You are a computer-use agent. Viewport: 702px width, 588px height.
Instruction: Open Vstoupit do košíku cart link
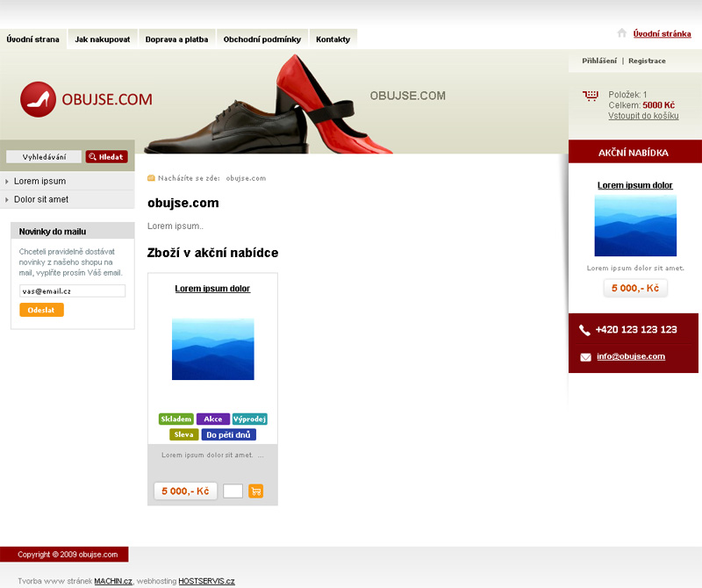click(x=643, y=116)
